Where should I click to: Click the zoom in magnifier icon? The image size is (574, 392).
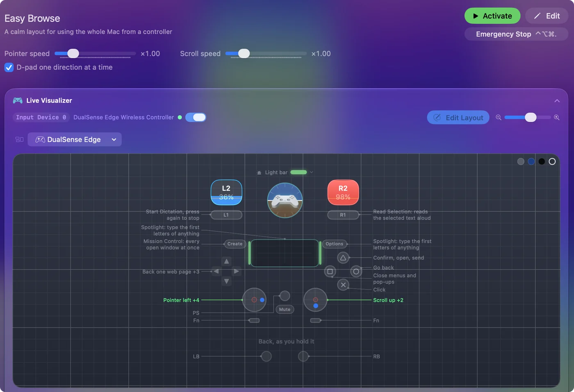[557, 117]
